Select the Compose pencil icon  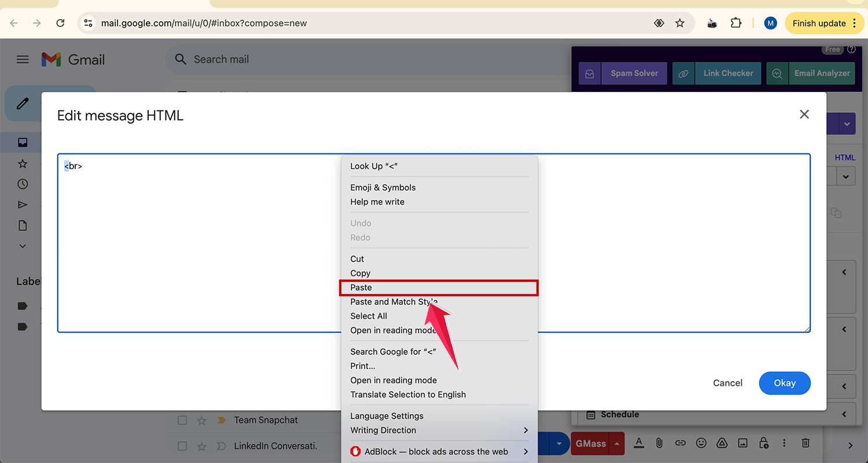click(x=23, y=103)
